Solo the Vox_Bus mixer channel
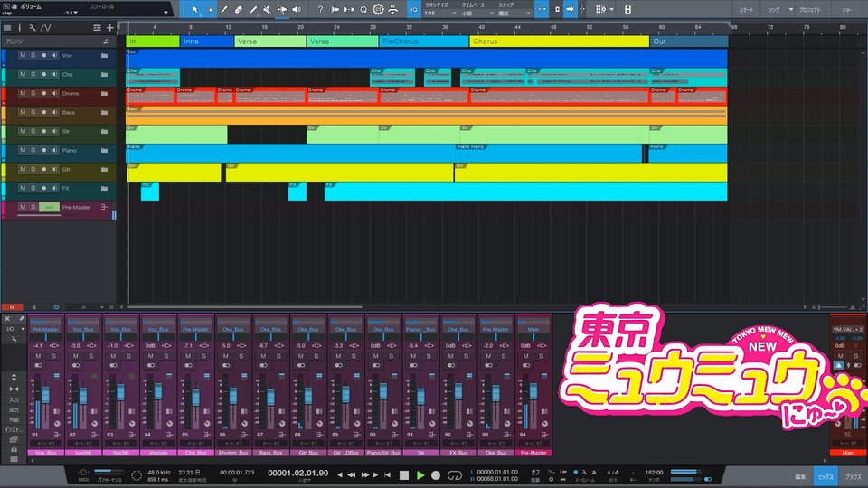Screen dimensions: 868x488 coord(53,356)
